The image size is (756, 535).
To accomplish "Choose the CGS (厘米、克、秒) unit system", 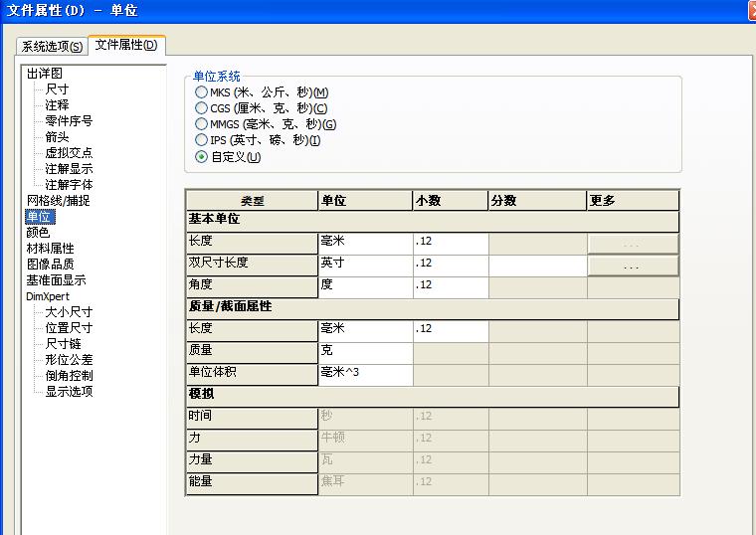I will tap(262, 108).
